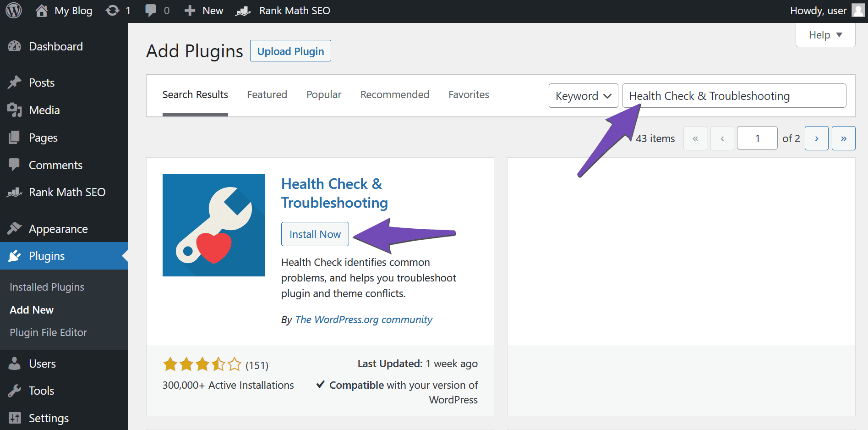Click the Upload Plugin button

click(x=290, y=51)
